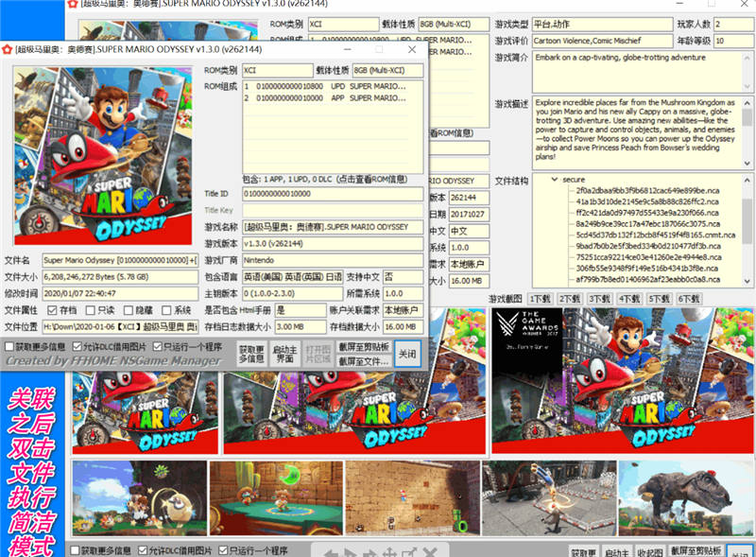This screenshot has height=557, width=756.
Task: Click the Game Awards banner image
Action: point(622,381)
